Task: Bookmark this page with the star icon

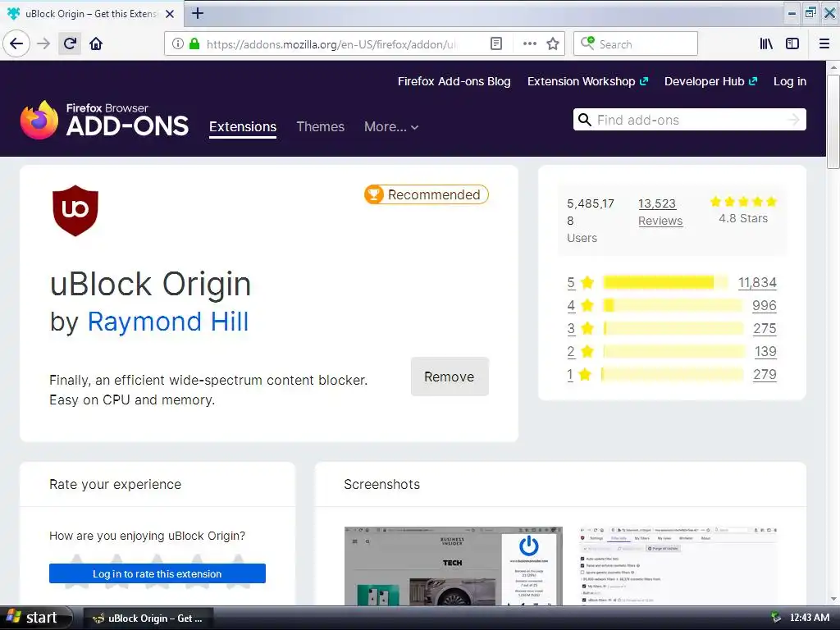Action: click(553, 44)
